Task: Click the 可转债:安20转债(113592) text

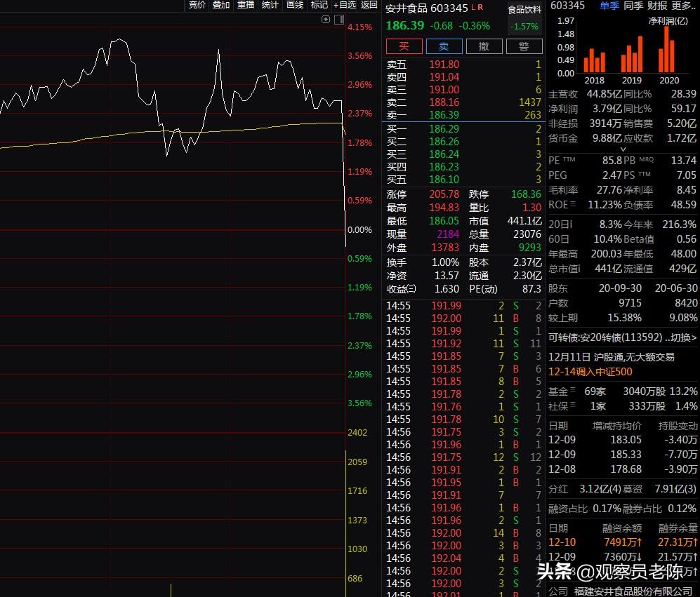Action: 605,337
